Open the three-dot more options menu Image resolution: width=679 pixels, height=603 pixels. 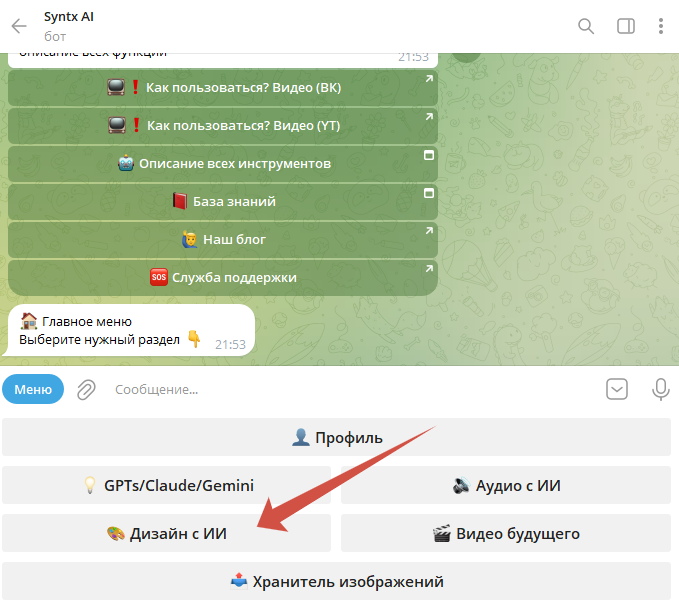[660, 26]
